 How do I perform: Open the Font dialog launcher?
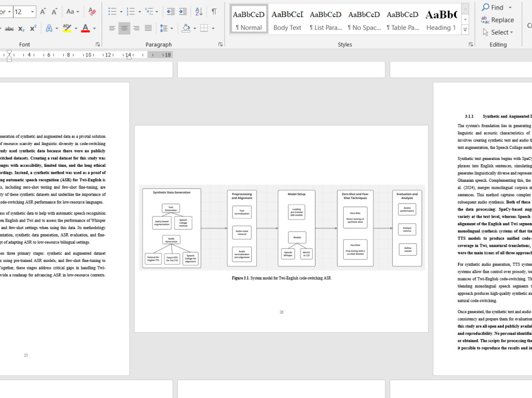coord(98,45)
